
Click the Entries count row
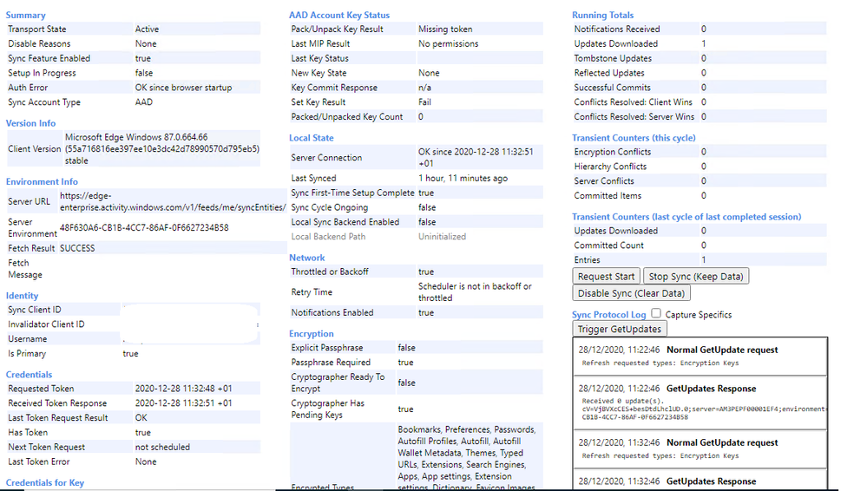(x=699, y=259)
